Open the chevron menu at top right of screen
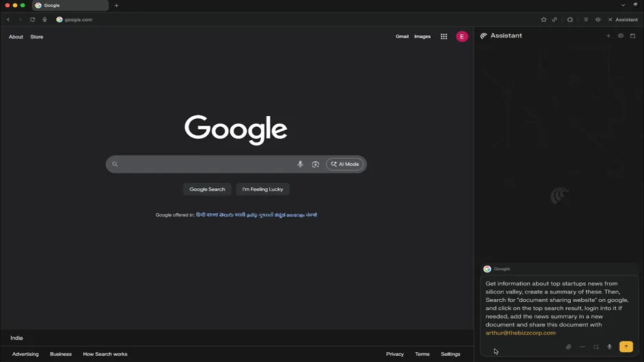The height and width of the screenshot is (362, 644). (623, 5)
